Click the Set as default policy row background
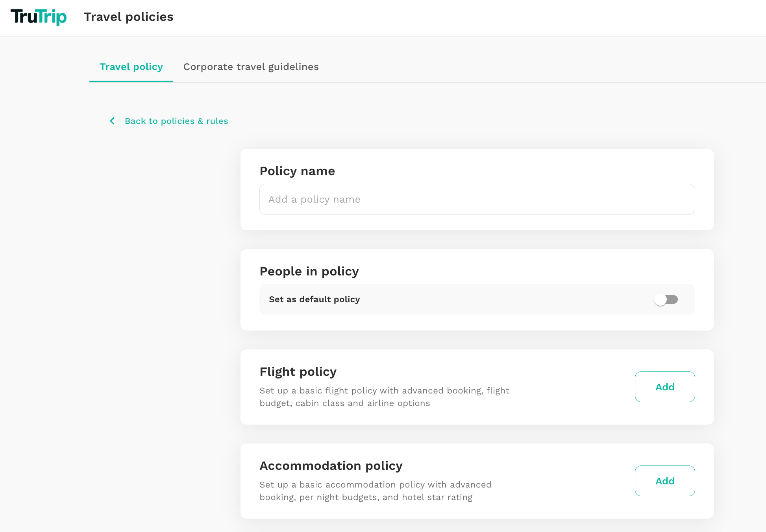Screen dimensions: 766x532 point(504,299)
